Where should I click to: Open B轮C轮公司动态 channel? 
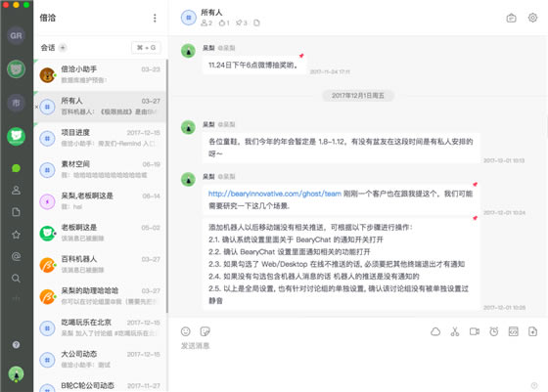pos(101,385)
